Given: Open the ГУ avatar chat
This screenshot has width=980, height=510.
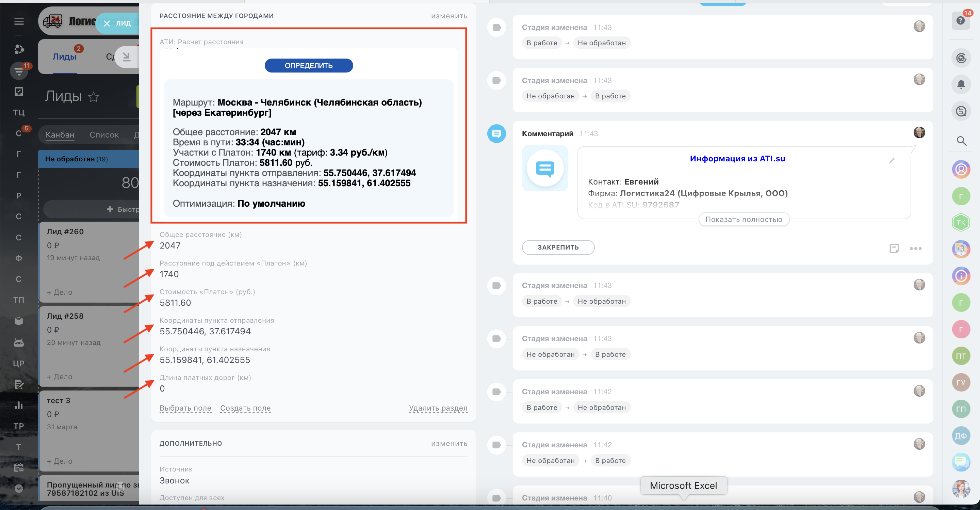Looking at the screenshot, I should point(961,383).
